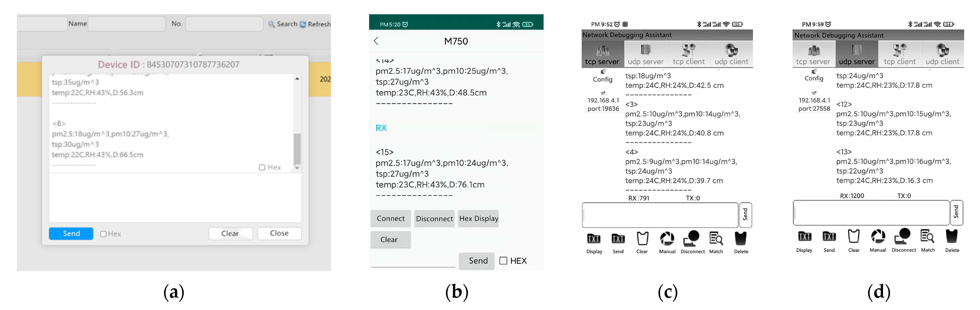This screenshot has height=310, width=980.
Task: Select tcp client tab in panel (d)
Action: (x=900, y=54)
